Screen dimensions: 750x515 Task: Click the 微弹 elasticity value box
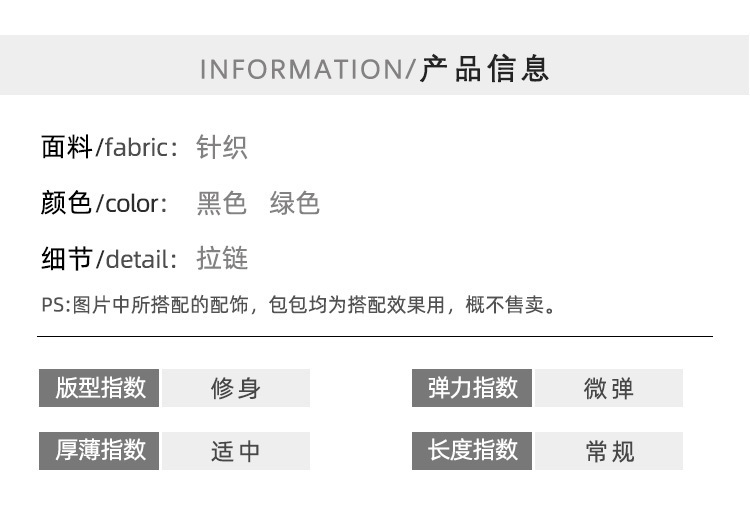(x=609, y=388)
